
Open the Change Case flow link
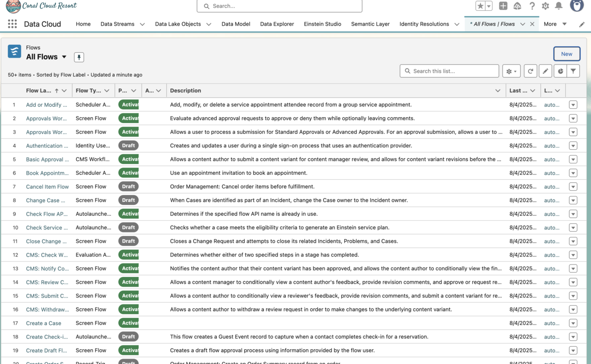click(45, 200)
